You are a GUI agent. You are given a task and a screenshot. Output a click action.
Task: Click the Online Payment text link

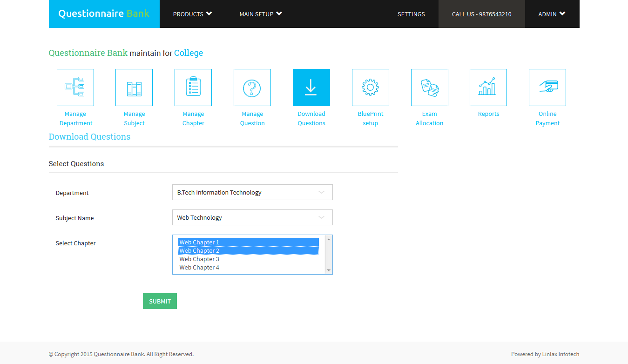[x=547, y=119]
